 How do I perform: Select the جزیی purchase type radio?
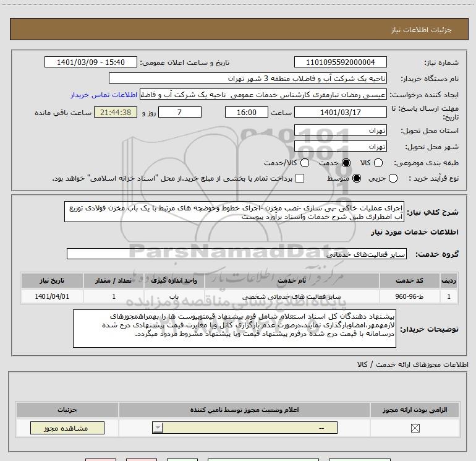[393, 178]
